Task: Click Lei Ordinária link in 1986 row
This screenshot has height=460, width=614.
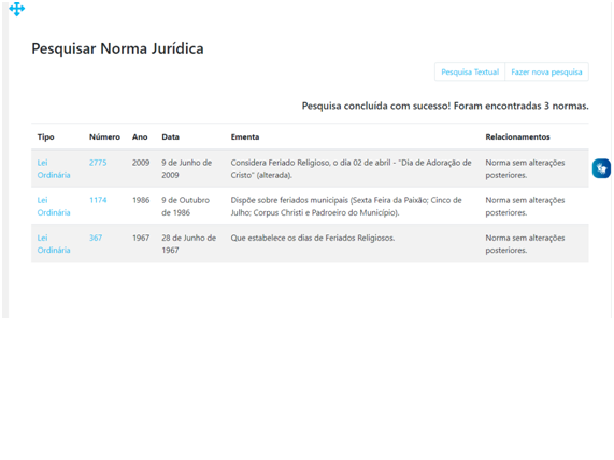Action: tap(54, 206)
